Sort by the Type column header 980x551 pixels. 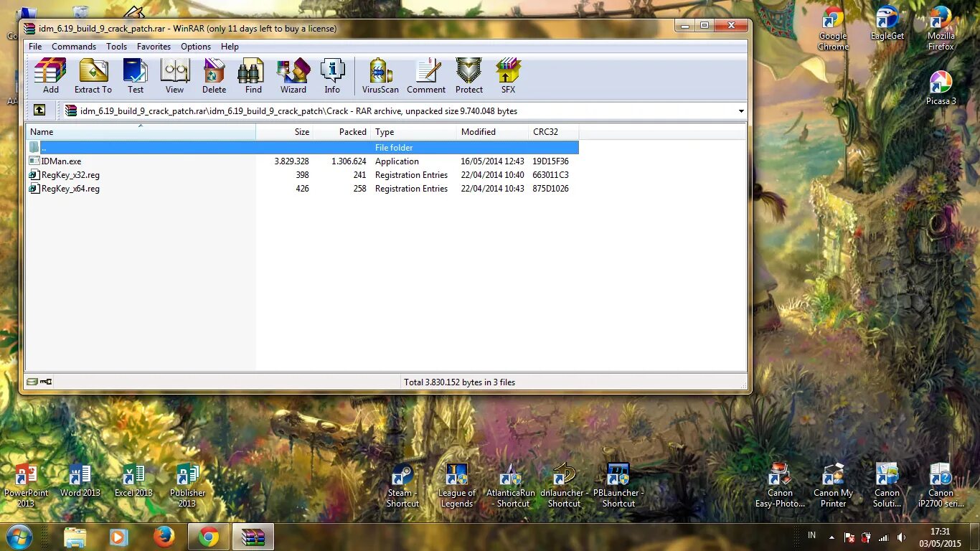click(414, 132)
